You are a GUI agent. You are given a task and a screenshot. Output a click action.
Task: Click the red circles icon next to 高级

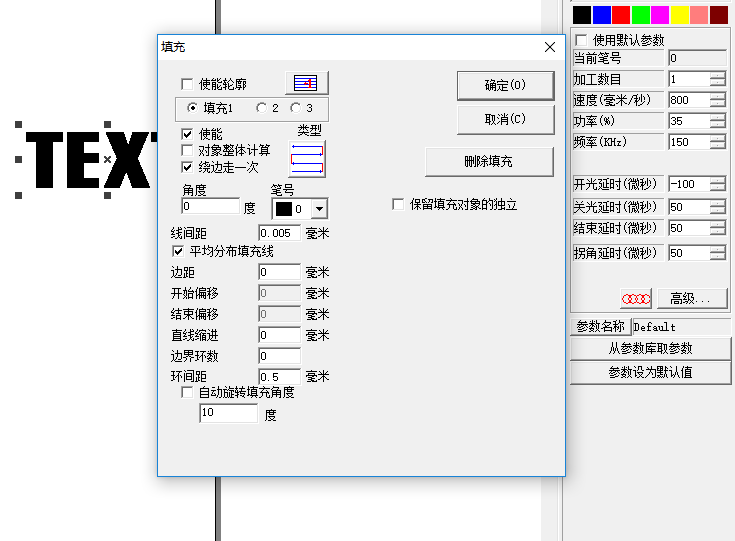pos(636,298)
